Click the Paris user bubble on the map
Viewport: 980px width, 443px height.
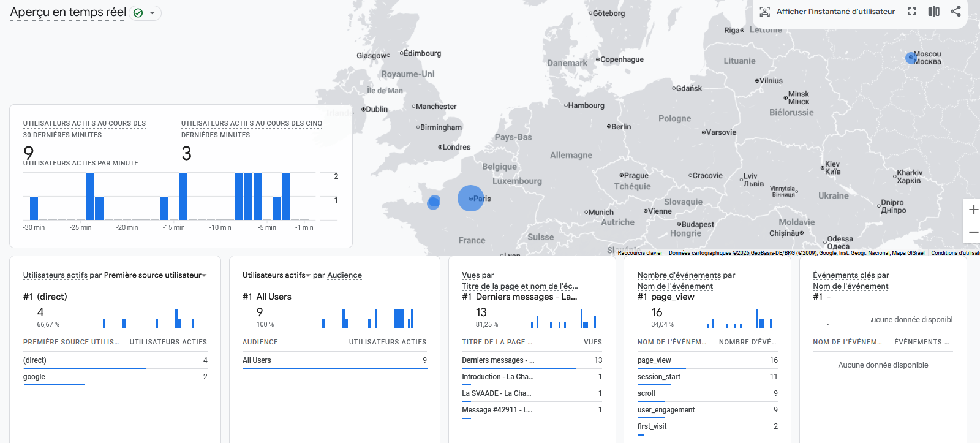coord(470,199)
